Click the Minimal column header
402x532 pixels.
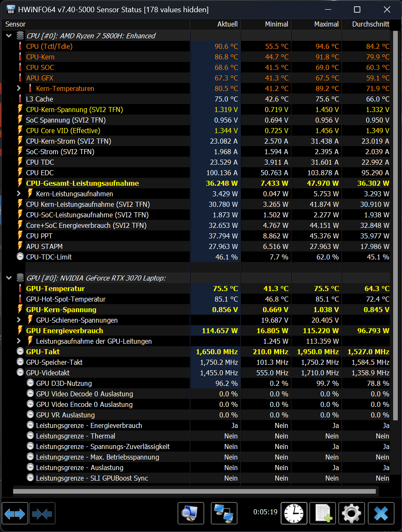pyautogui.click(x=266, y=24)
